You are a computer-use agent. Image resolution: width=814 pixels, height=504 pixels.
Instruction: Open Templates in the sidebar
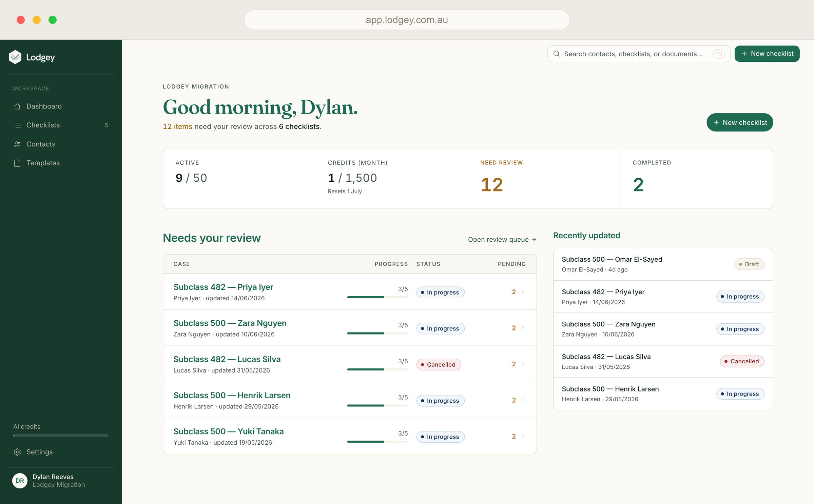click(61, 163)
